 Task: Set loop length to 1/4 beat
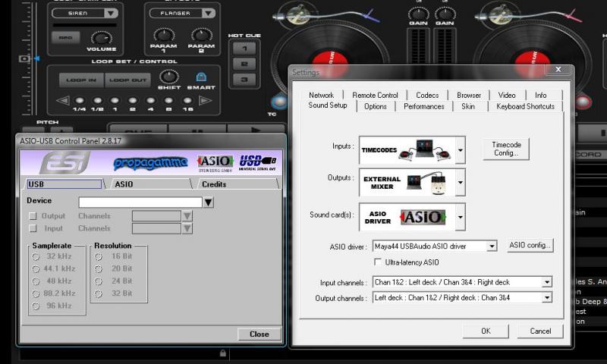79,100
